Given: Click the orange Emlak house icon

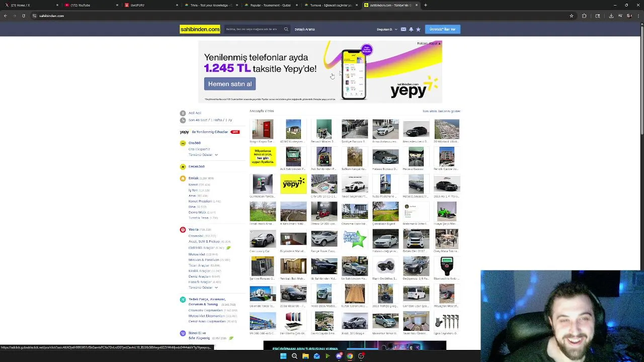Looking at the screenshot, I should tap(183, 178).
